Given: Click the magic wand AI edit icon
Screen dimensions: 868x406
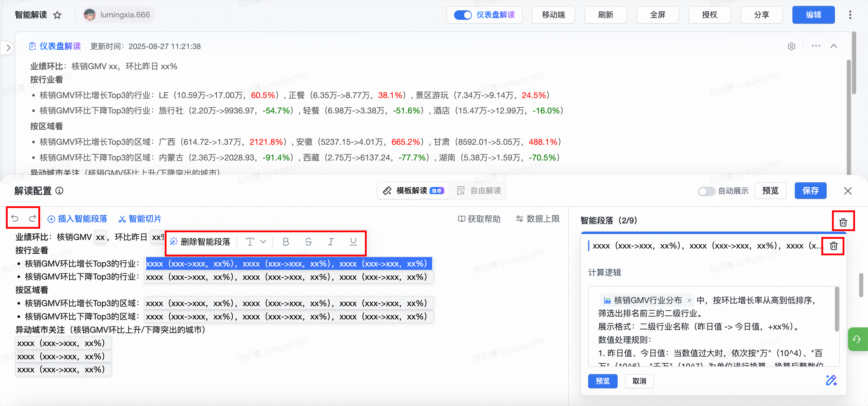Looking at the screenshot, I should (831, 380).
